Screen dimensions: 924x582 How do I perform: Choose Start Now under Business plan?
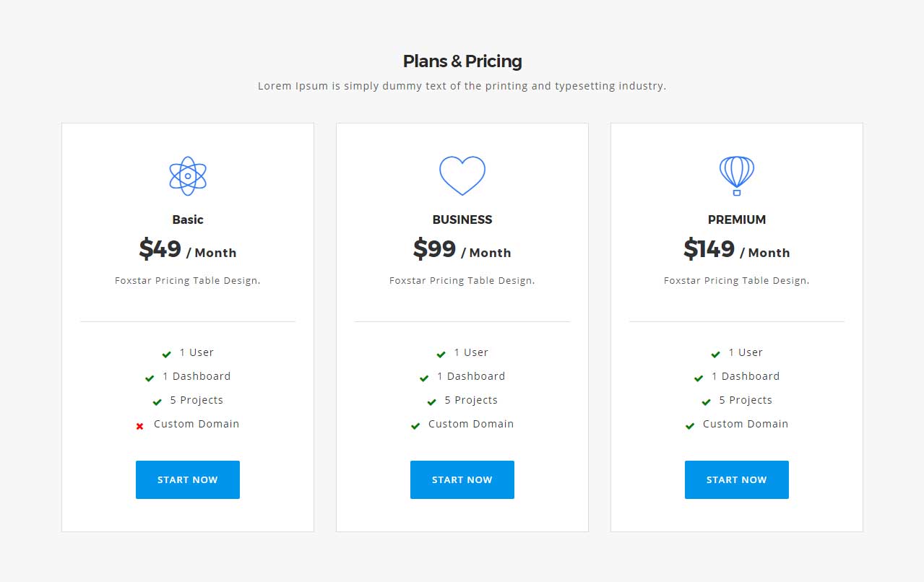point(462,479)
